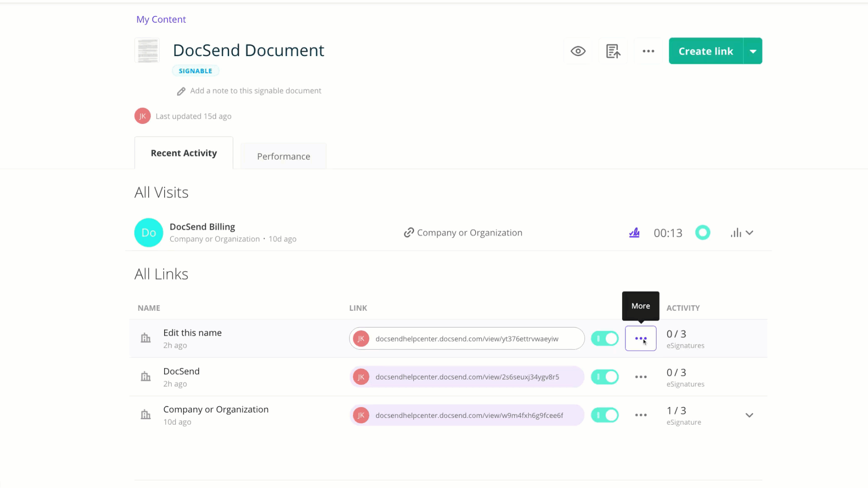Click the link icon beside Company or Organization visit
Viewport: 868px width, 488px height.
[x=409, y=233]
